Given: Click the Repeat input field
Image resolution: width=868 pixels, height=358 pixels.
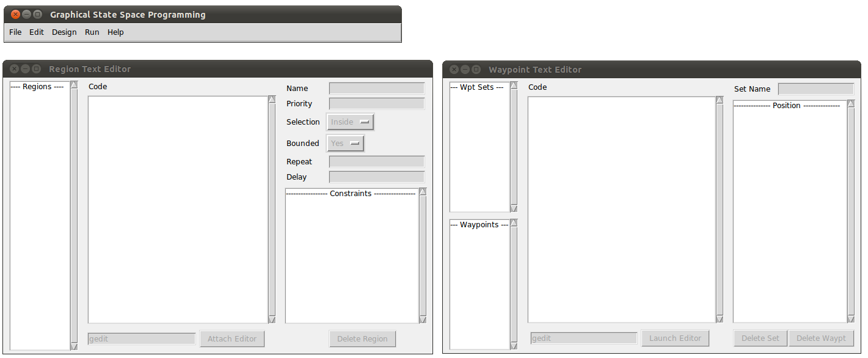Looking at the screenshot, I should (x=376, y=161).
